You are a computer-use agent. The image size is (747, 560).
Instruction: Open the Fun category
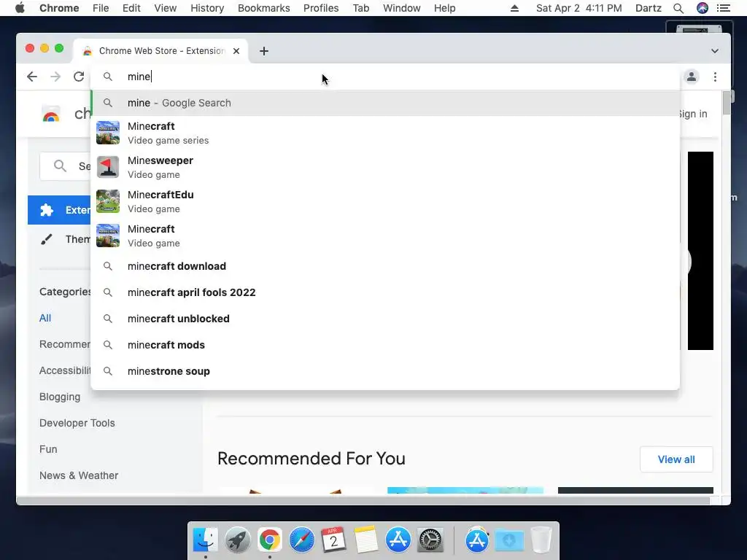48,449
